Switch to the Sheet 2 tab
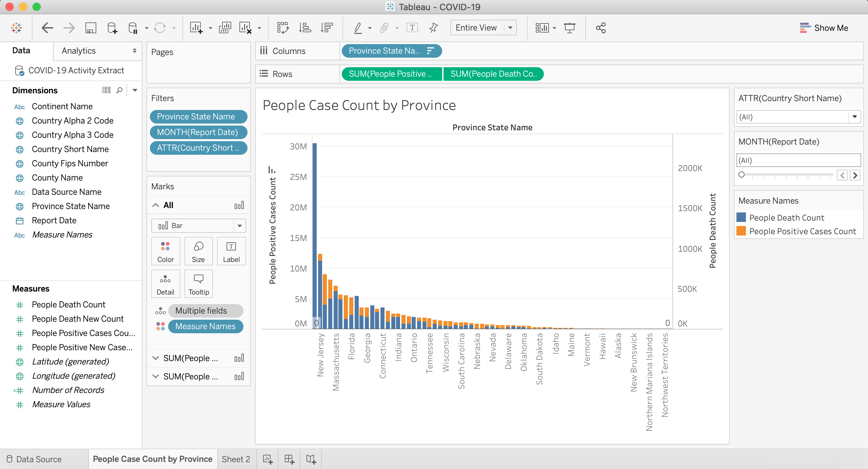 pyautogui.click(x=236, y=459)
